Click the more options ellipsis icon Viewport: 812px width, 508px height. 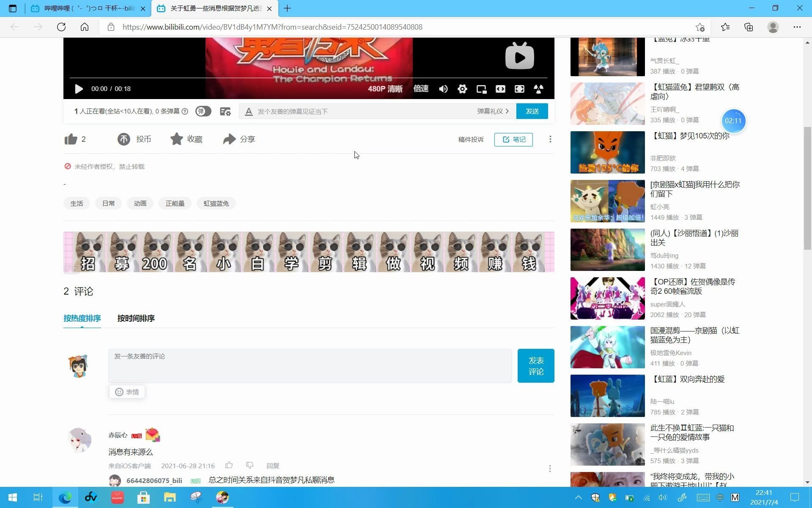549,139
